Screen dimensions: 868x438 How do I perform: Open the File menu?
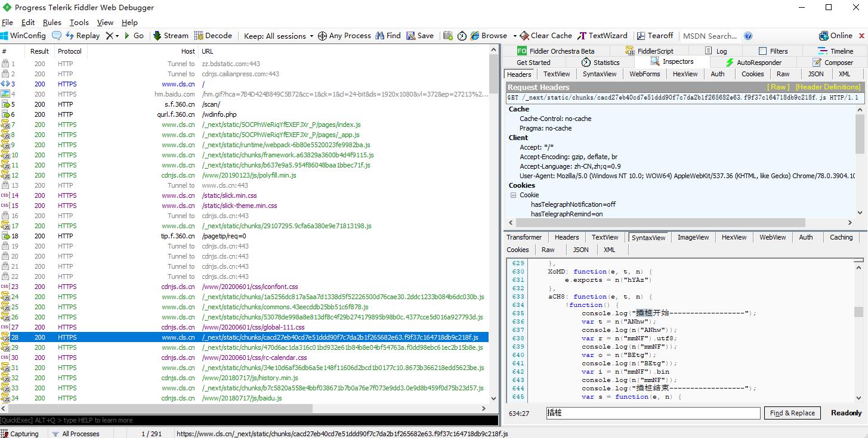pos(7,23)
